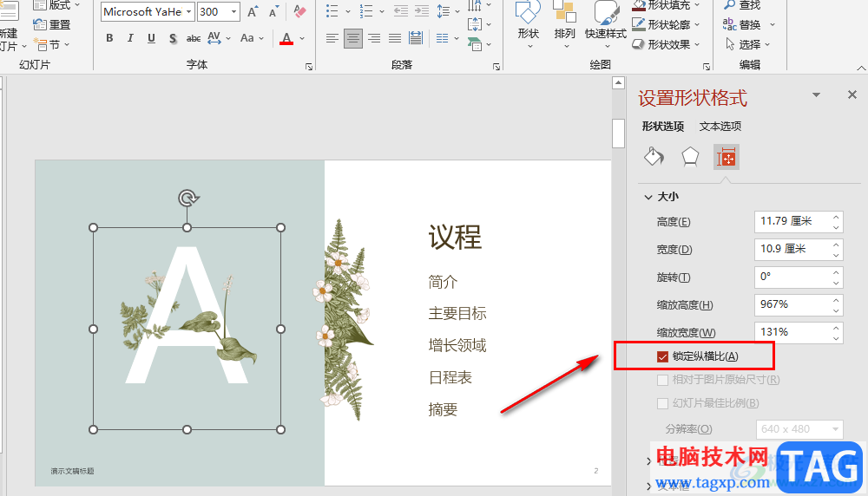Viewport: 868px width, 496px height.
Task: Apply text shadow (S icon)
Action: coord(173,38)
